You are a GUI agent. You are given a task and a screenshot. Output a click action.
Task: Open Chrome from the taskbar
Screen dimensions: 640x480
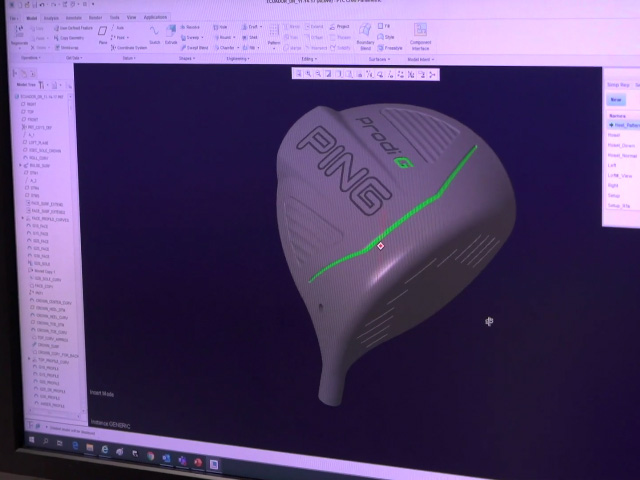(150, 456)
